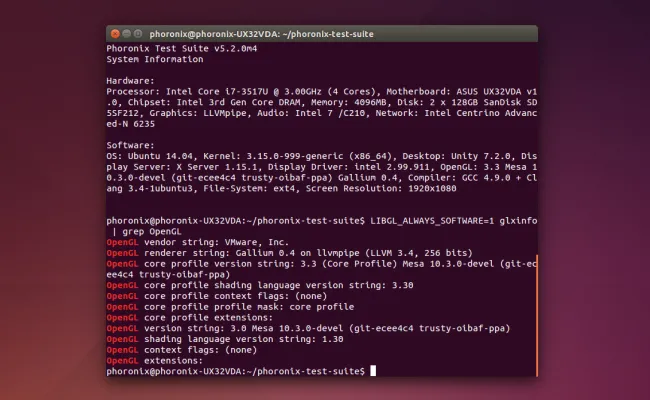Minimize the terminal window
This screenshot has height=400, width=650.
(127, 34)
